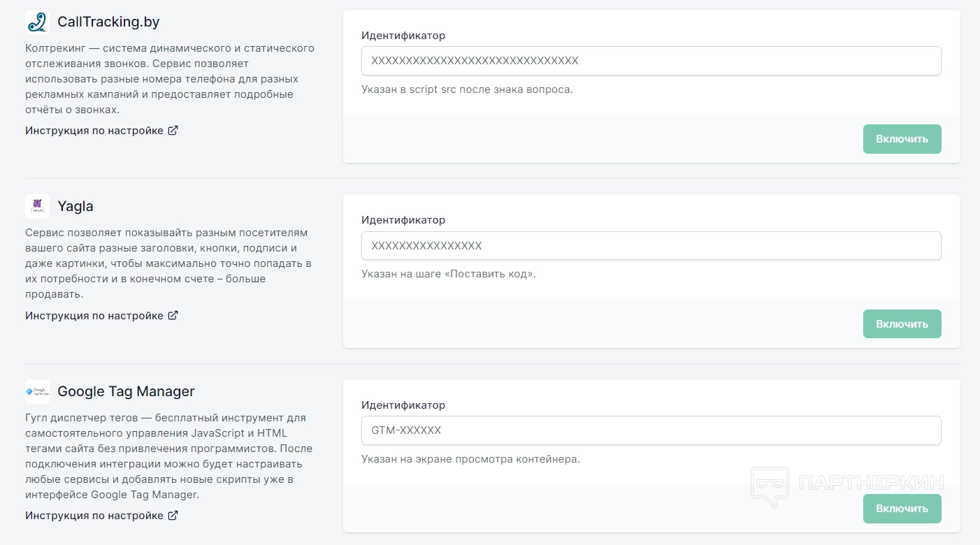The height and width of the screenshot is (545, 980).
Task: Click the Yagla heading text
Action: click(75, 206)
